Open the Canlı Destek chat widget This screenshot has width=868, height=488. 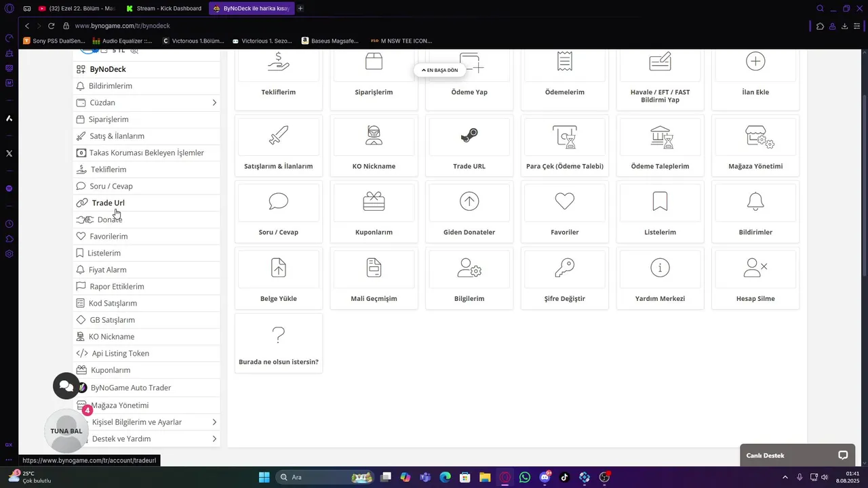799,455
